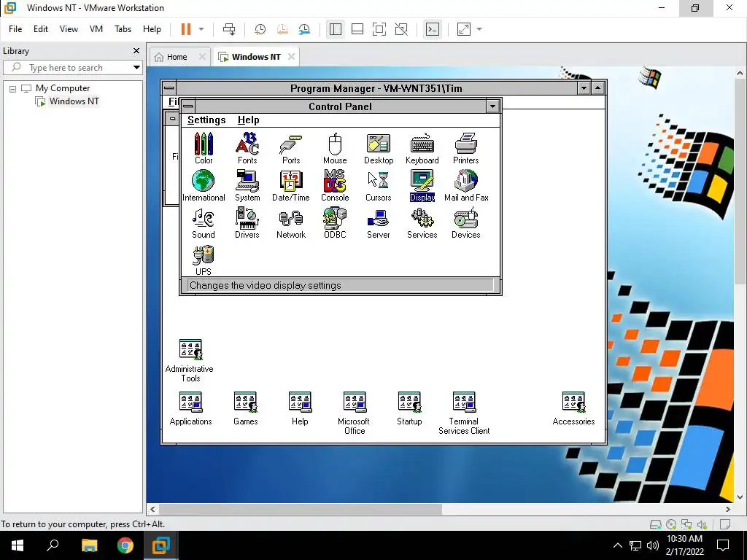Open Google Chrome from the taskbar
The image size is (747, 560).
click(x=125, y=545)
